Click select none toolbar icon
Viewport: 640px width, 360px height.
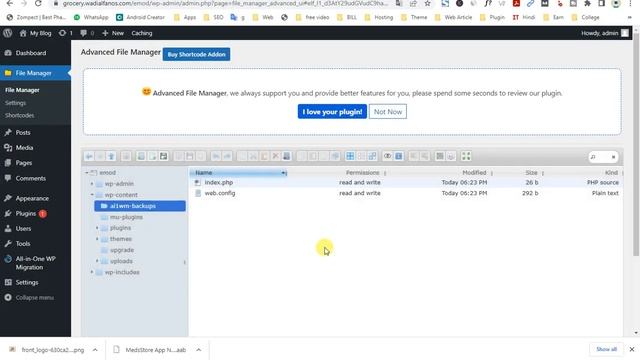click(x=361, y=156)
